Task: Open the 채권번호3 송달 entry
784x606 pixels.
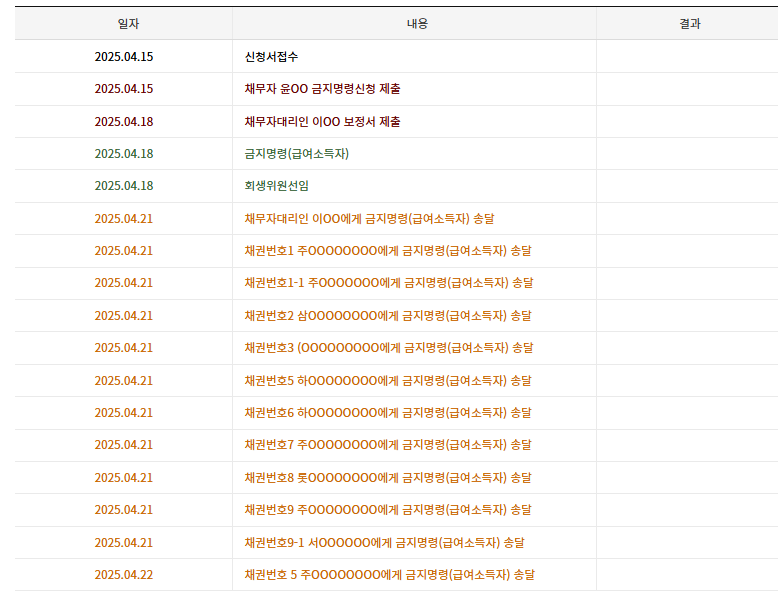Action: [x=388, y=348]
